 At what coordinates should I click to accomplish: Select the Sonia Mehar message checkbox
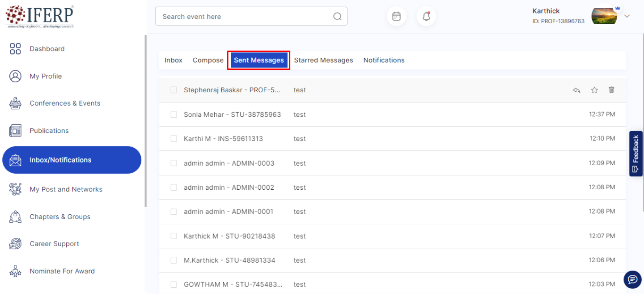174,115
